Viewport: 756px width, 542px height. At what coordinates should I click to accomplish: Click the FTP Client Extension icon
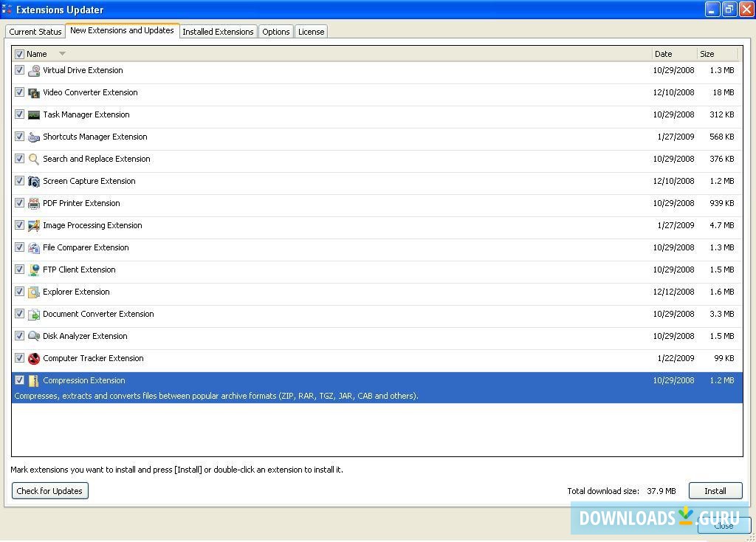click(x=34, y=270)
